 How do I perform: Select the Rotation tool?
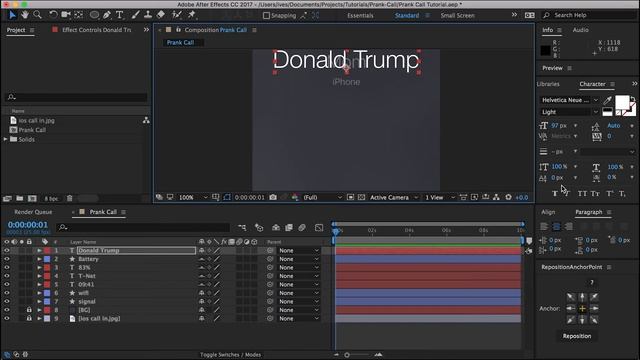[53, 15]
